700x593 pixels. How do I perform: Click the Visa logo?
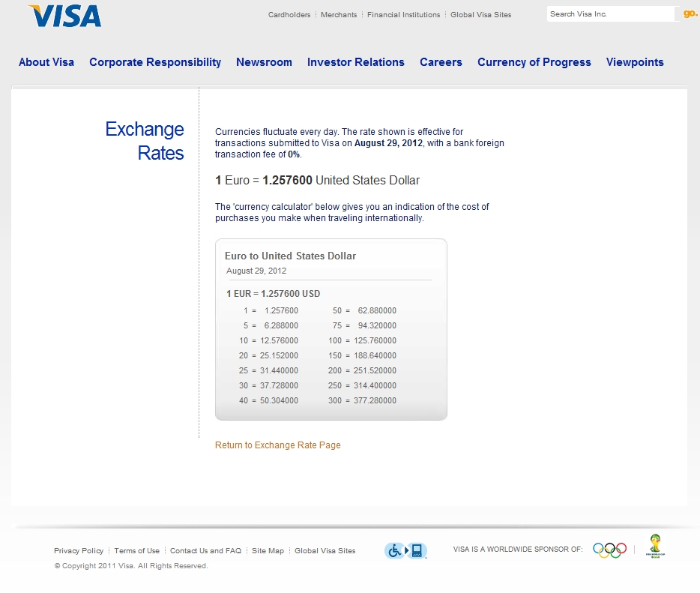[64, 16]
